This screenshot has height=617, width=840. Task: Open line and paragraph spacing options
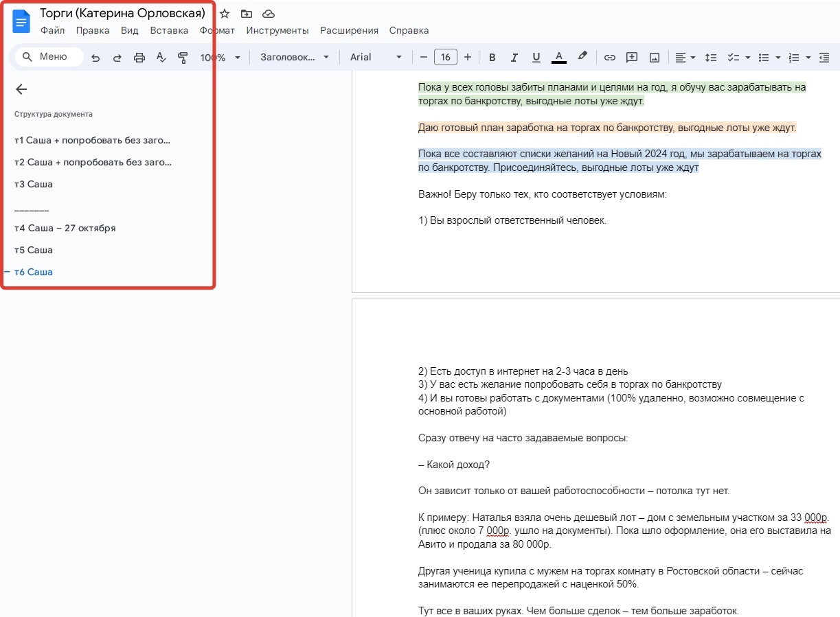pyautogui.click(x=711, y=58)
